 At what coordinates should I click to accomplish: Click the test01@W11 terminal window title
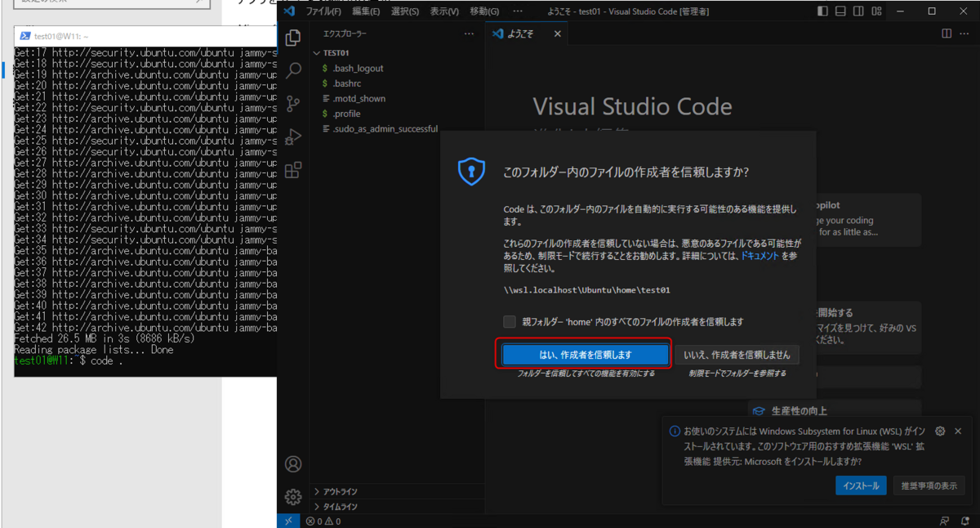[x=61, y=37]
